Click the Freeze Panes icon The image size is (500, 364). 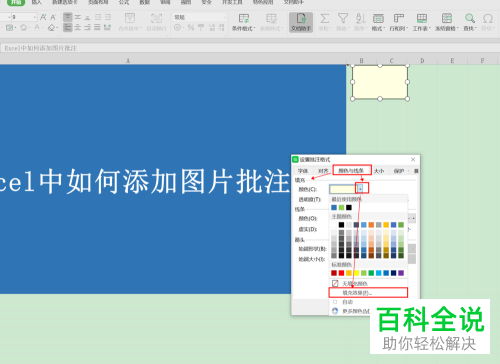tap(447, 18)
